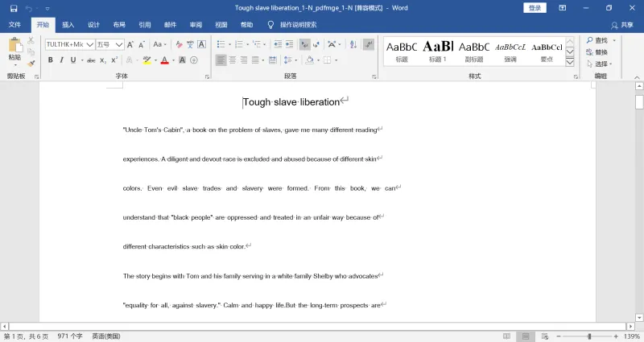Apply the red font color button
This screenshot has height=342, width=644.
(x=165, y=60)
